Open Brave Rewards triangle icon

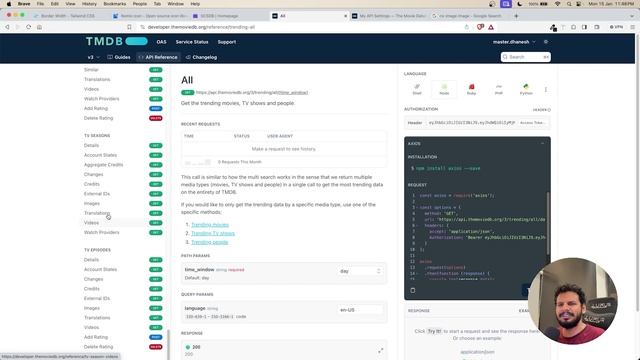click(491, 27)
